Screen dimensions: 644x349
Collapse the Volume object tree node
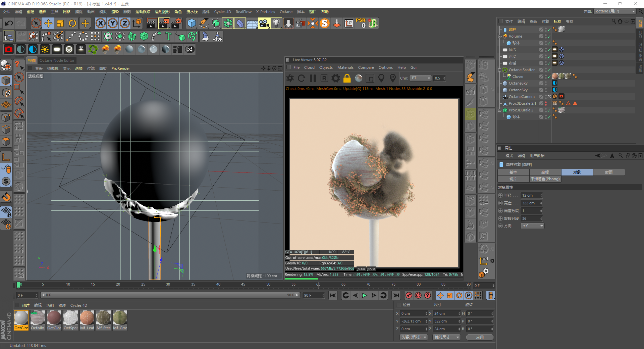click(x=500, y=36)
